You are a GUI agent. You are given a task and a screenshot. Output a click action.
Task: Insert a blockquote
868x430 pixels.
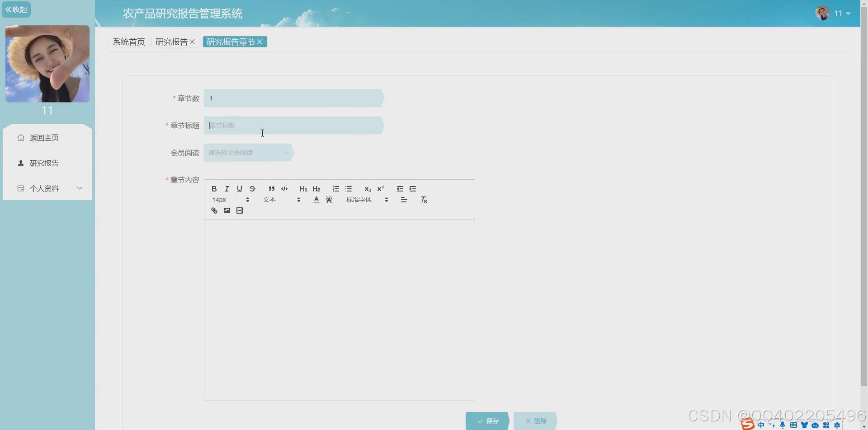point(271,189)
